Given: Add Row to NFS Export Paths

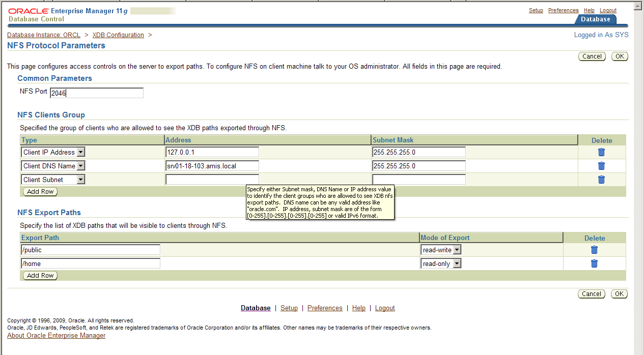Looking at the screenshot, I should [x=40, y=275].
